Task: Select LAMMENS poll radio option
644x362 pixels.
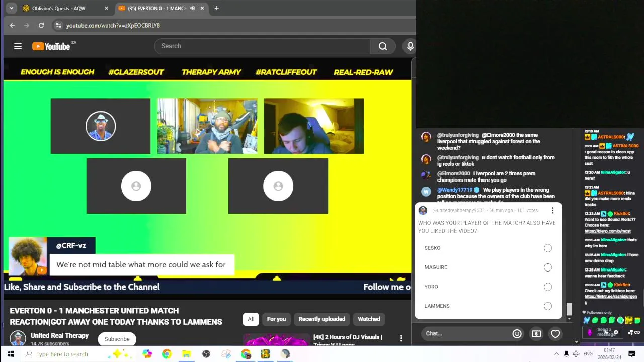Action: click(547, 306)
